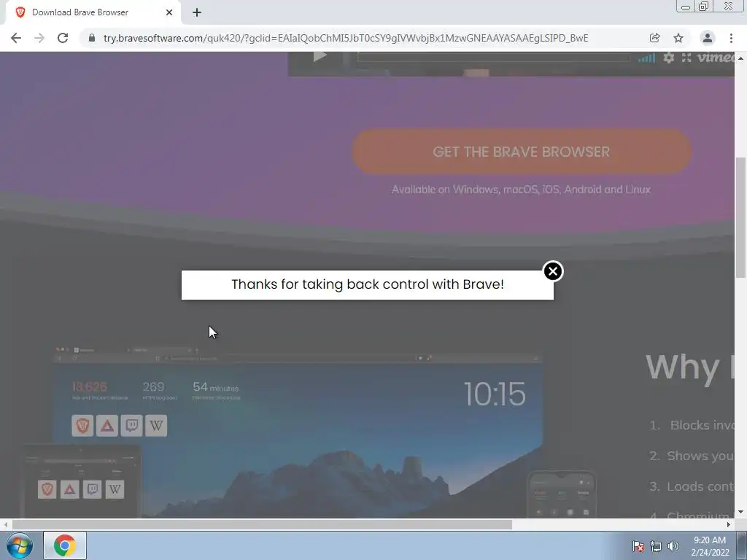The width and height of the screenshot is (747, 560).
Task: Open the Action Center flag icon
Action: click(638, 546)
